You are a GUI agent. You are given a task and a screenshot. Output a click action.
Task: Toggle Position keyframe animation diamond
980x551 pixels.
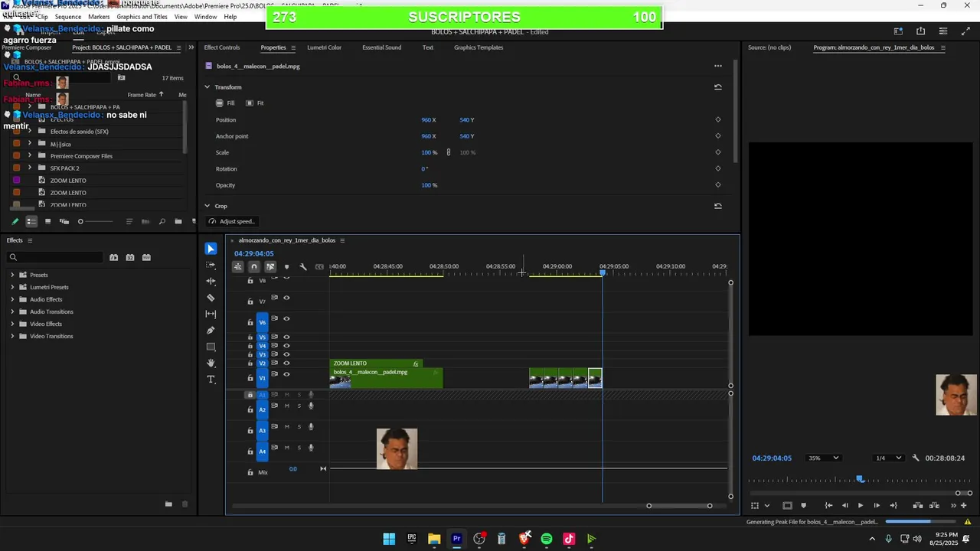click(x=717, y=119)
